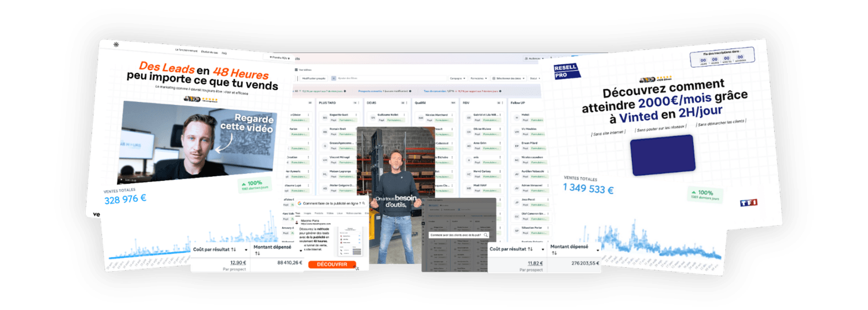Sort the right 'Coût par résultat' column header
The height and width of the screenshot is (310, 868).
(510, 249)
